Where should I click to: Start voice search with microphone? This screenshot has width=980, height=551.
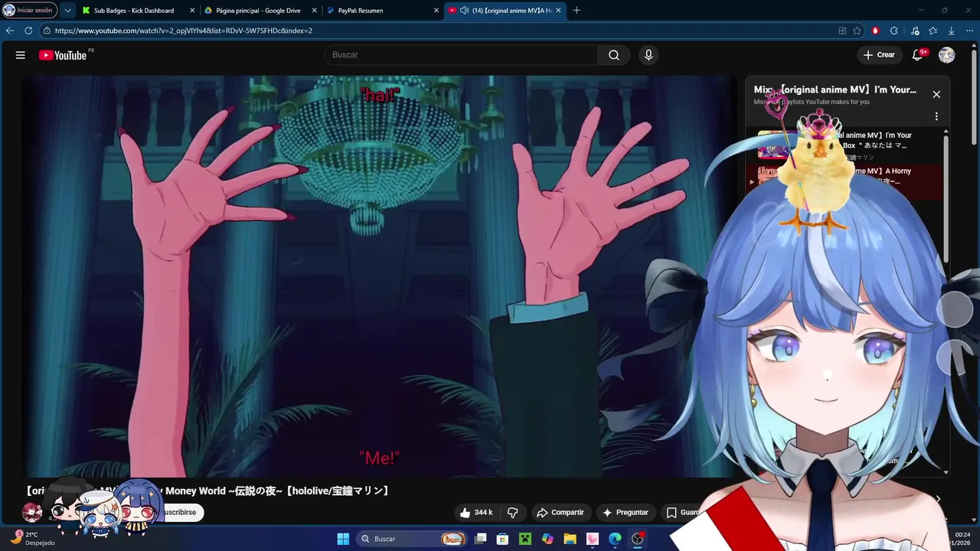[x=648, y=55]
